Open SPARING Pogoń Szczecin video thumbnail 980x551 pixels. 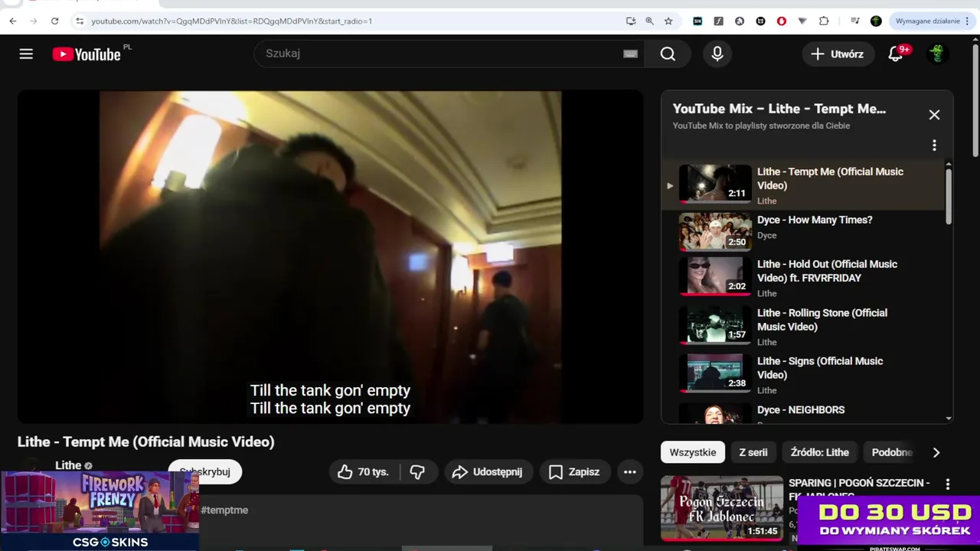[721, 507]
